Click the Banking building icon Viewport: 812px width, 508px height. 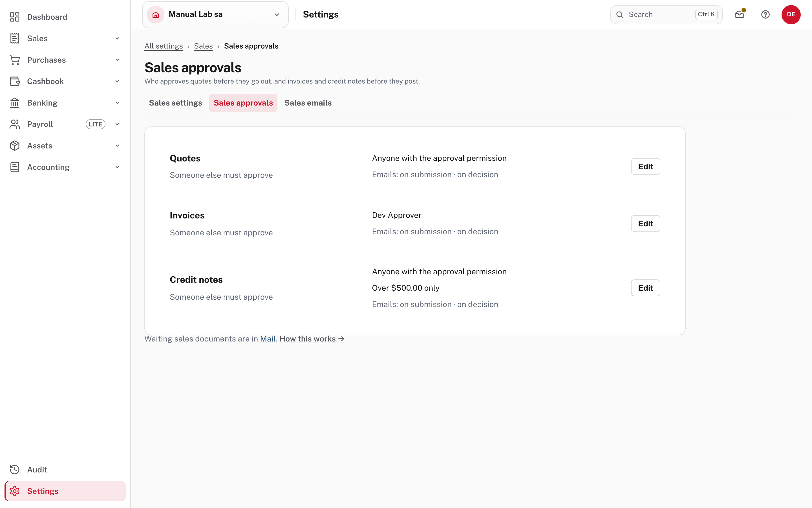pos(14,103)
